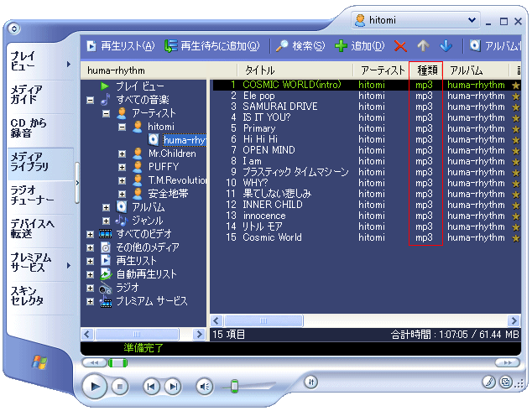Expand 安全地帯 artist node
The image size is (532, 411).
pyautogui.click(x=123, y=194)
